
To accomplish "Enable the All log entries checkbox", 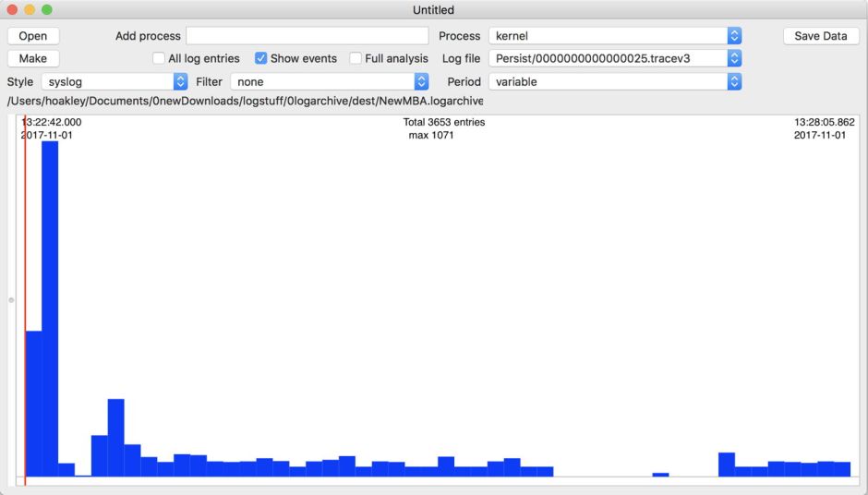I will 159,58.
